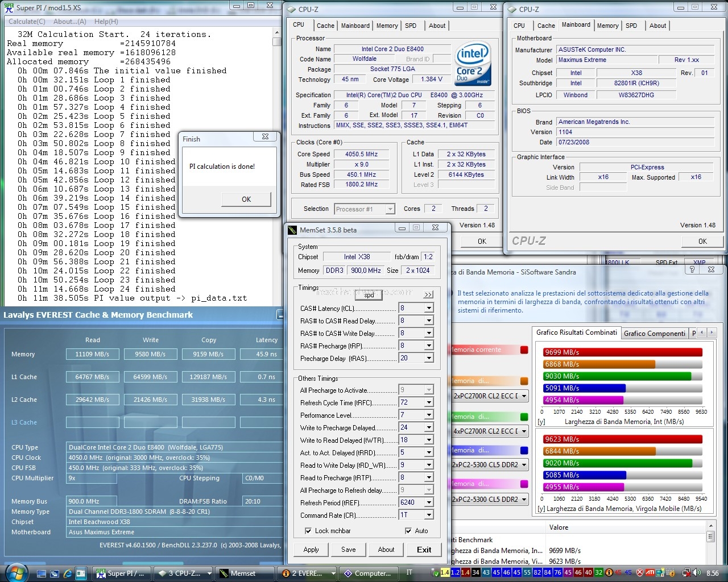Switch to Memory tab in right CPU-Z window
This screenshot has width=728, height=582.
(x=607, y=26)
